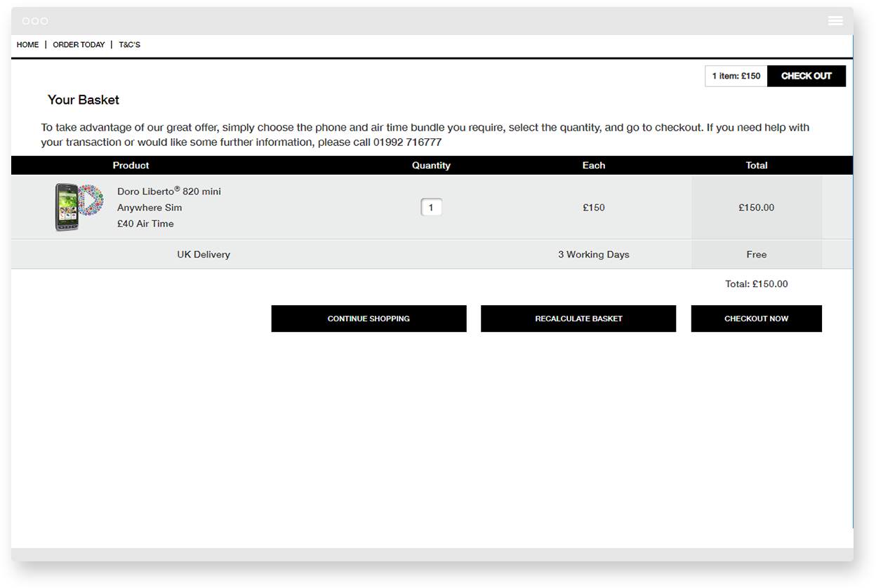Select the Doro Liberto 820 mini product name
The width and height of the screenshot is (876, 588).
[x=169, y=192]
